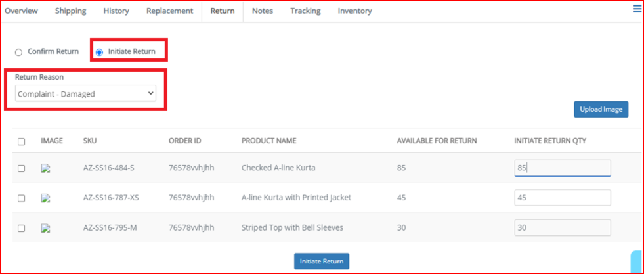
Task: Open the hamburger menu icon
Action: pos(637,9)
